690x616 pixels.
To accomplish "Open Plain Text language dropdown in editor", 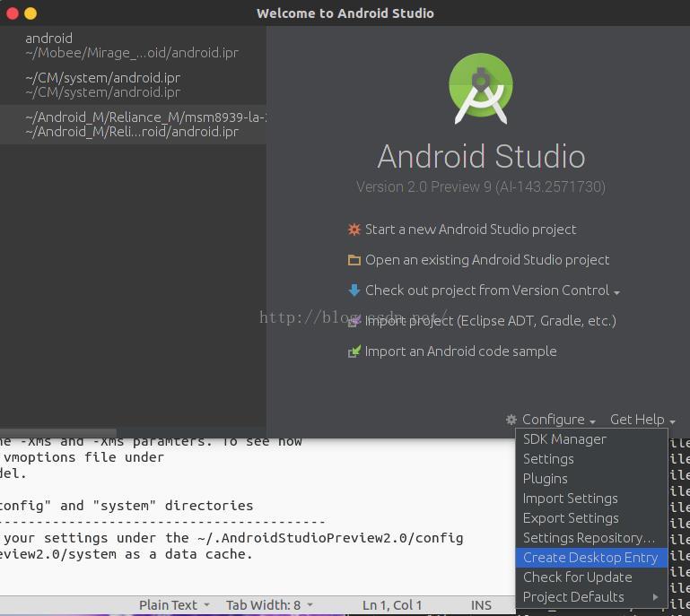I will pyautogui.click(x=174, y=605).
